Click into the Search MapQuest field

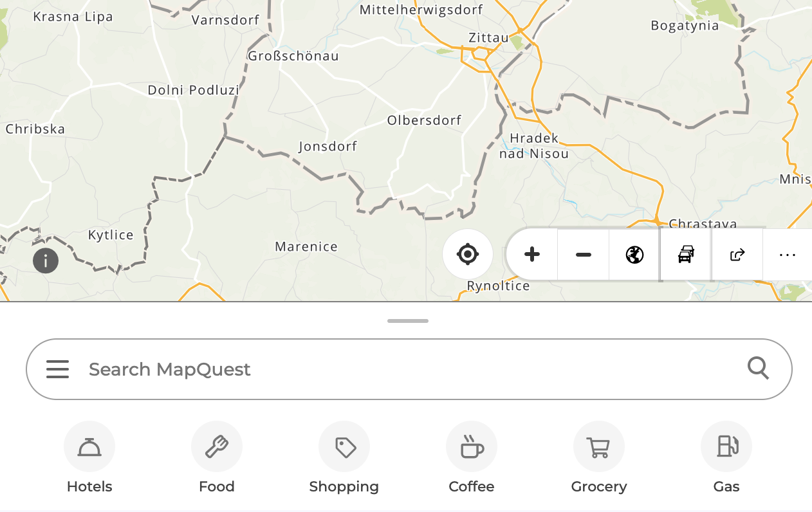409,369
